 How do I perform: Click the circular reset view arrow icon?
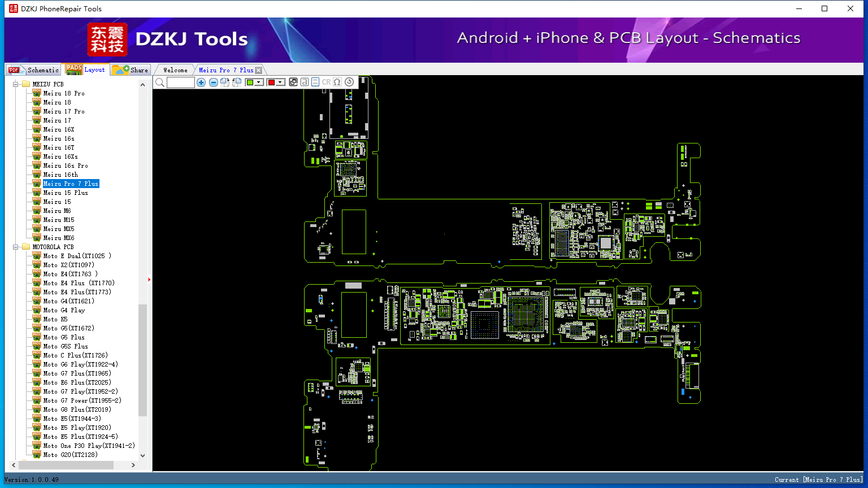click(x=349, y=82)
